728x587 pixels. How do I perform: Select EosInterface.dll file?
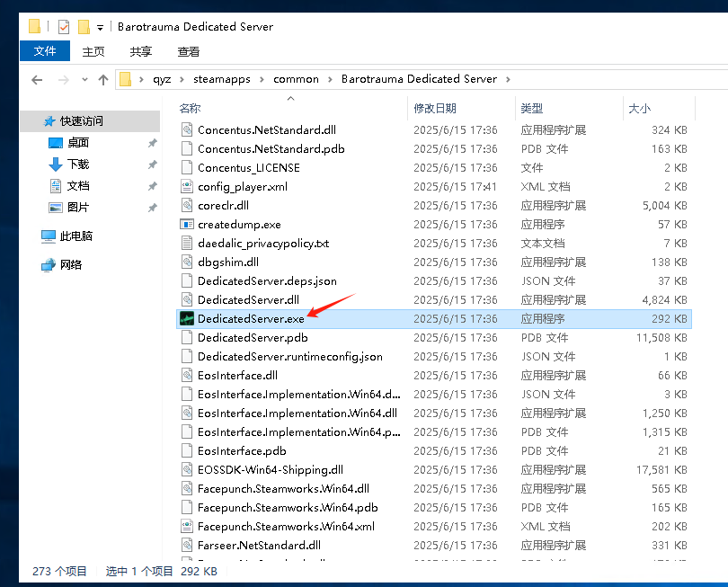(x=237, y=375)
